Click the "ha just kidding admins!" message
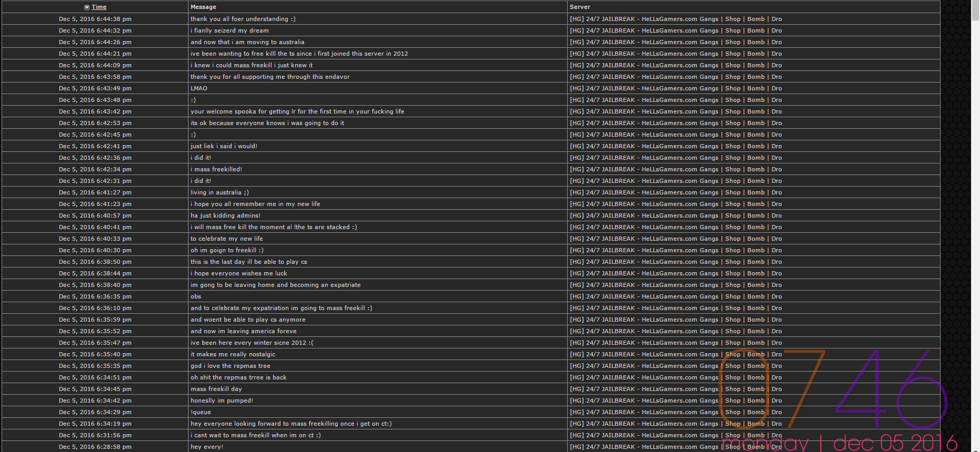Screen dimensions: 980x452 pos(225,215)
